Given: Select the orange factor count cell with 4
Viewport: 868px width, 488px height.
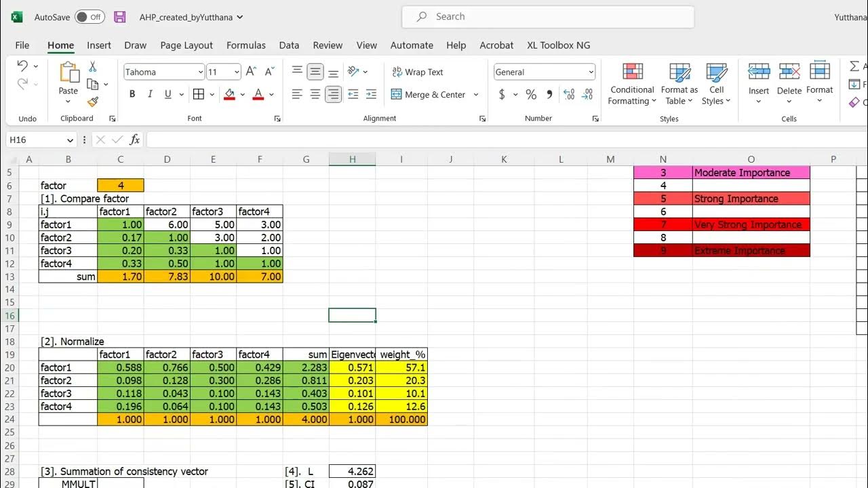Looking at the screenshot, I should 121,185.
